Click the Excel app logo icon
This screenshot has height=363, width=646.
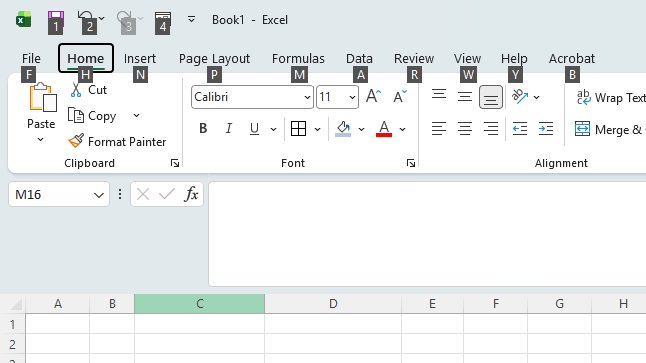pos(23,19)
